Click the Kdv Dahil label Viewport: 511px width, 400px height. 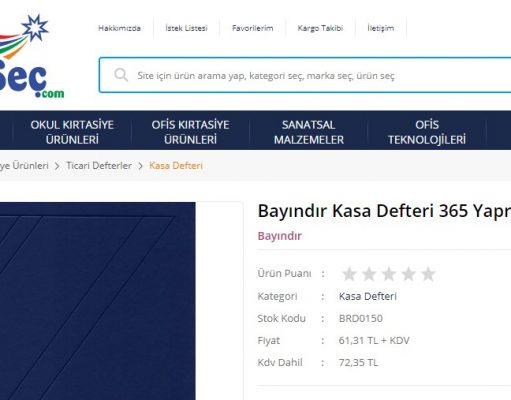(x=280, y=362)
